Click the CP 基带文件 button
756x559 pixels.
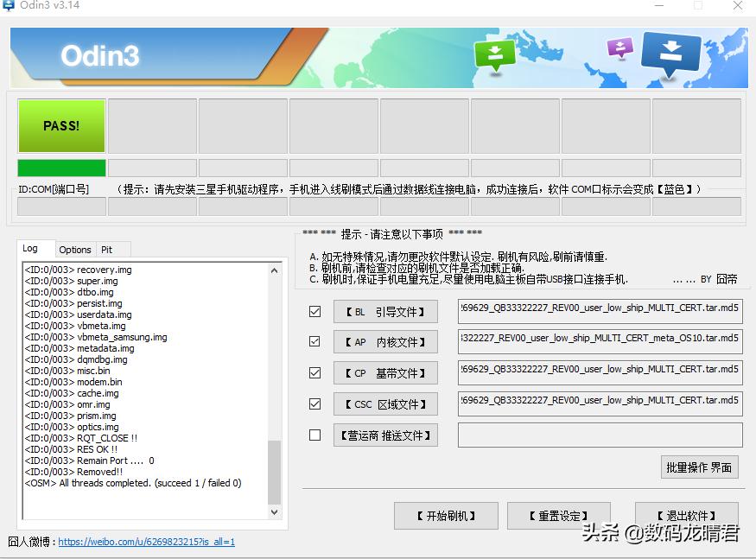point(385,373)
